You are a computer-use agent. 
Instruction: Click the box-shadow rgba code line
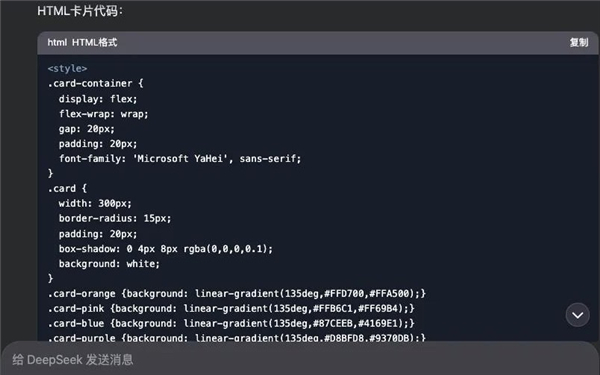[166, 249]
